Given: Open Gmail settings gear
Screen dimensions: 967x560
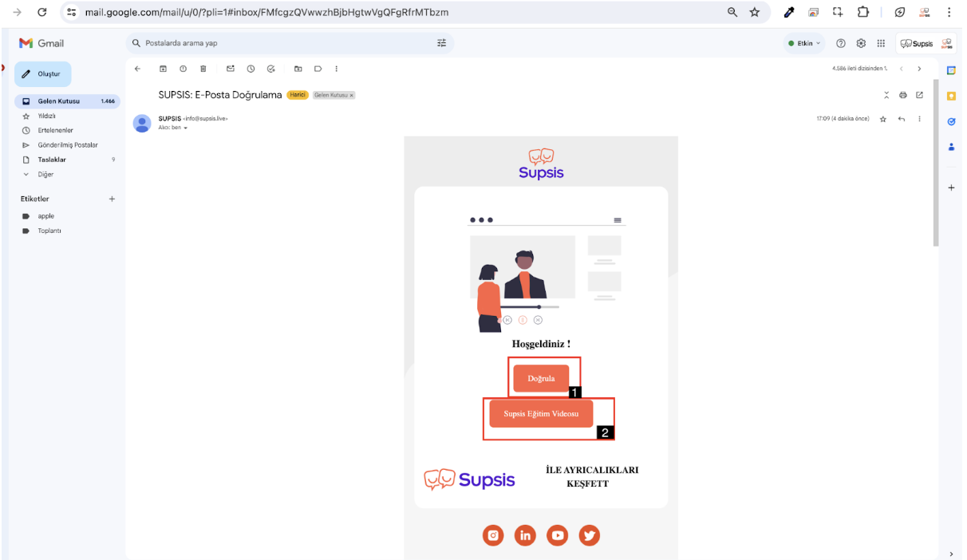Looking at the screenshot, I should 861,43.
